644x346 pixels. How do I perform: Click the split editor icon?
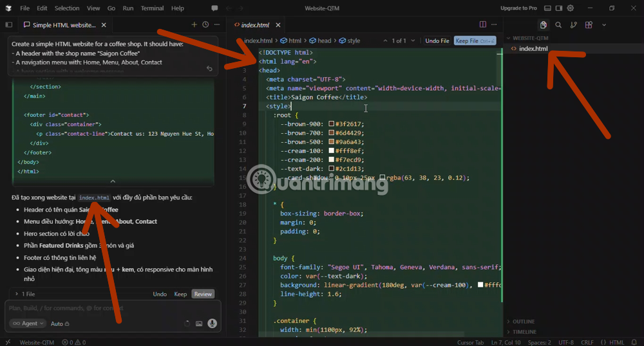pos(483,24)
